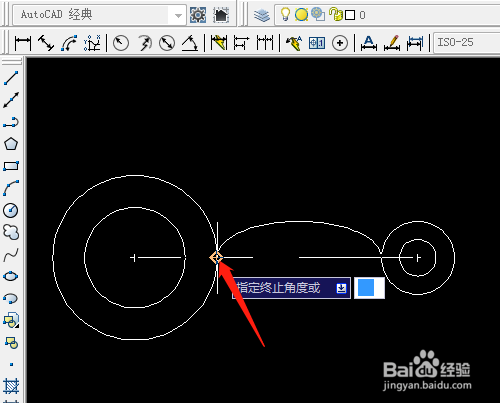Expand dynamic input options arrow in prompt

tap(341, 288)
